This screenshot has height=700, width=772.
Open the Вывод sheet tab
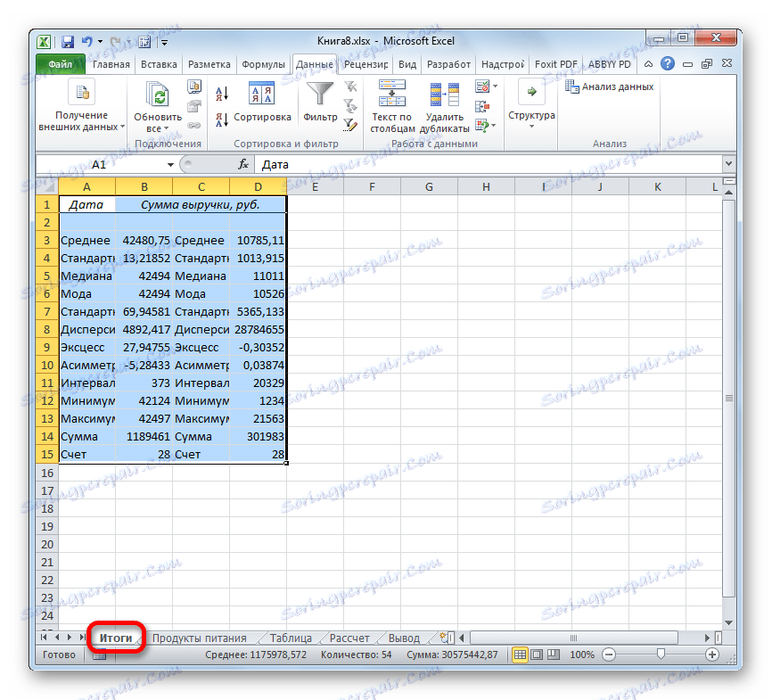tap(404, 638)
